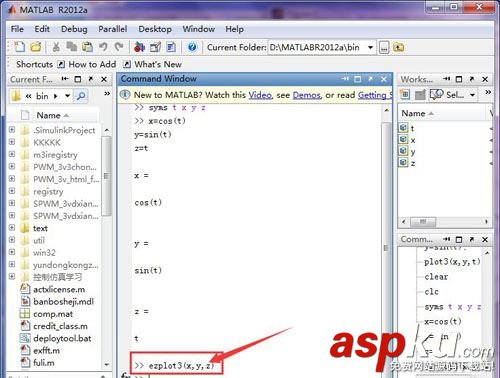
Task: Undock the Workspace panel
Action: [472, 79]
